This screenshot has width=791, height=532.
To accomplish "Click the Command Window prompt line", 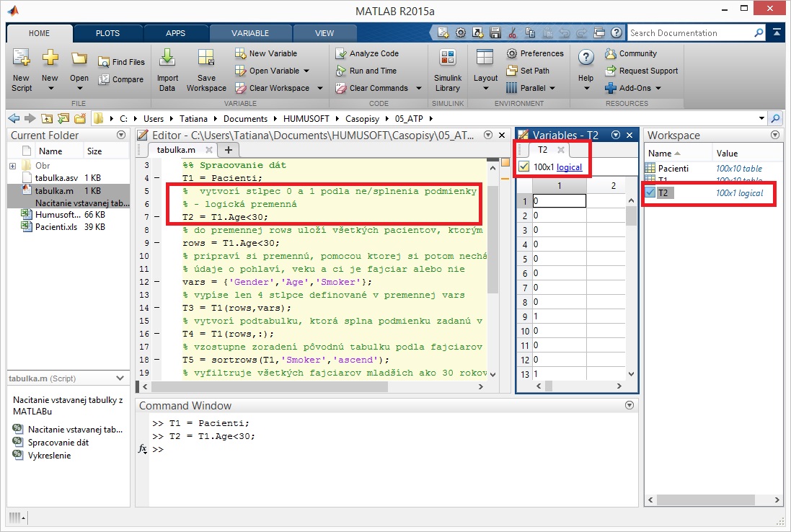I will click(157, 449).
